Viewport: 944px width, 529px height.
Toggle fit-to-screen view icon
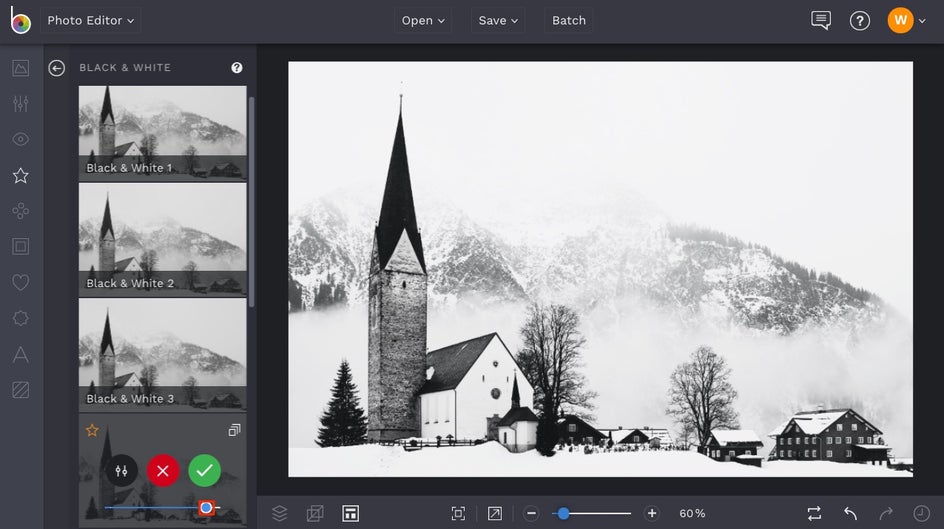click(458, 513)
